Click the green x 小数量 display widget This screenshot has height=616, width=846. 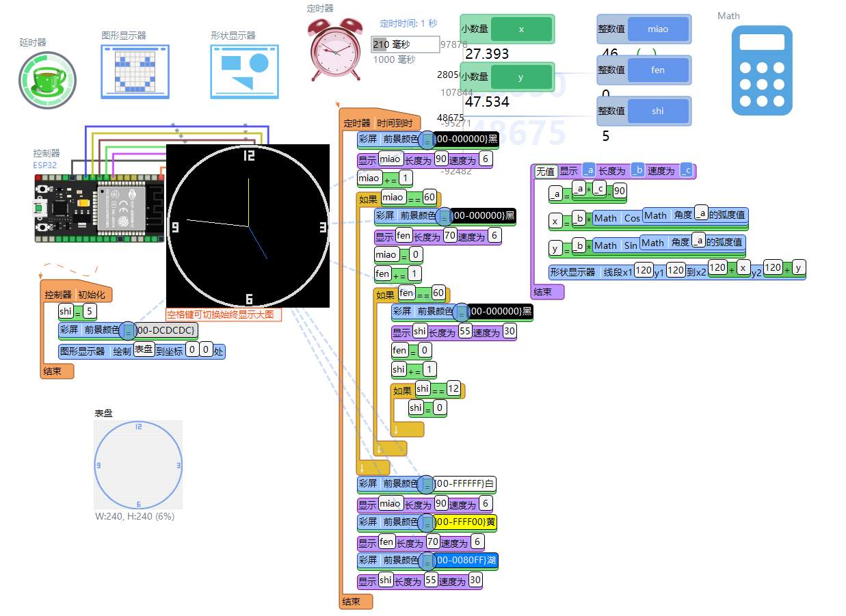click(x=521, y=29)
